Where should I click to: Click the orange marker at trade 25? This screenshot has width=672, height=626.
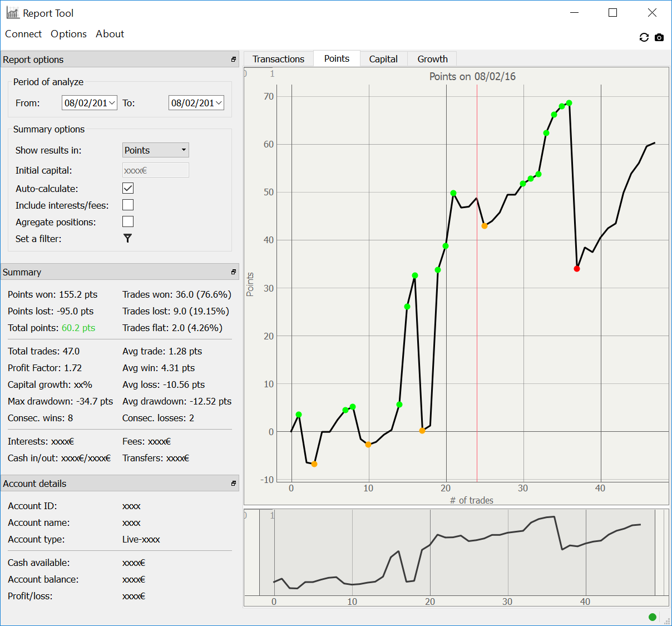coord(485,226)
